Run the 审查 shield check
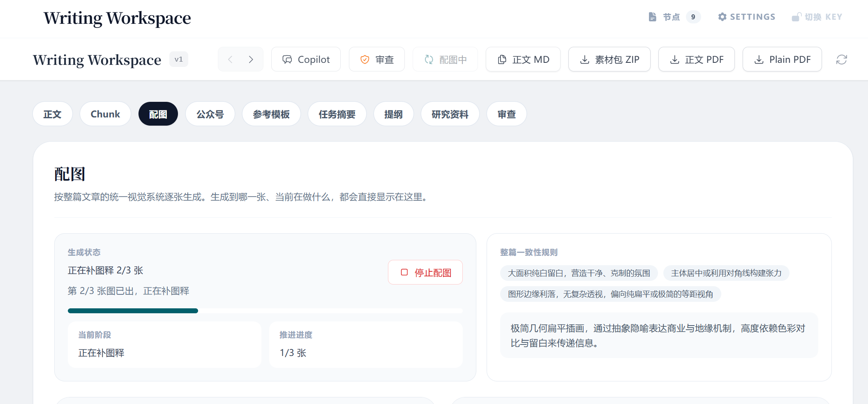The image size is (868, 404). [x=376, y=60]
